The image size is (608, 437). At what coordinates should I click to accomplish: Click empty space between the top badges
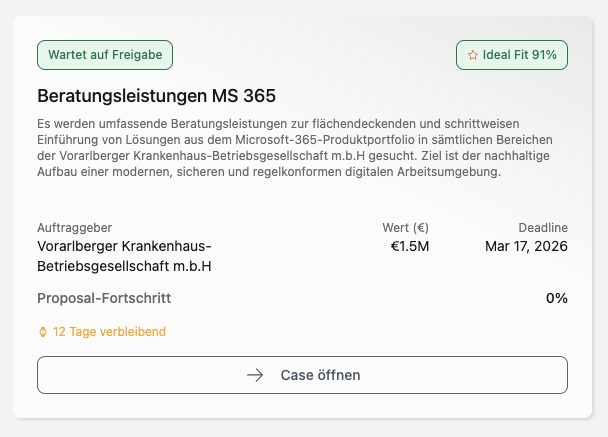(x=314, y=55)
